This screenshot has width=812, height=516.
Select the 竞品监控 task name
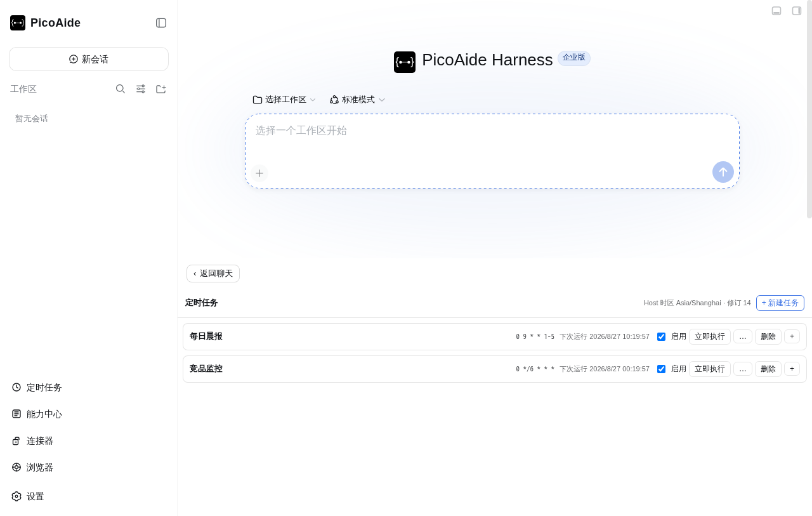pyautogui.click(x=206, y=369)
